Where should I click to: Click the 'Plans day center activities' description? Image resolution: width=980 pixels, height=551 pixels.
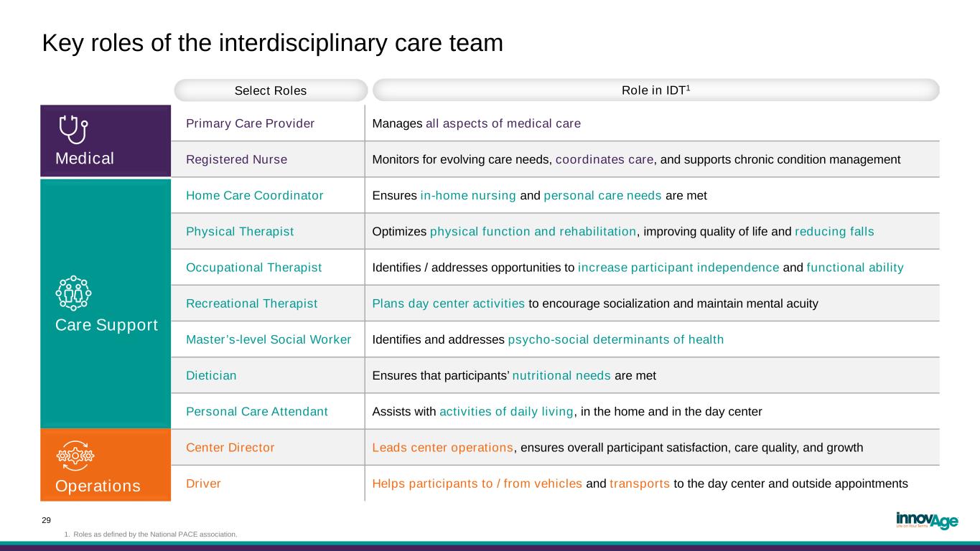point(595,303)
